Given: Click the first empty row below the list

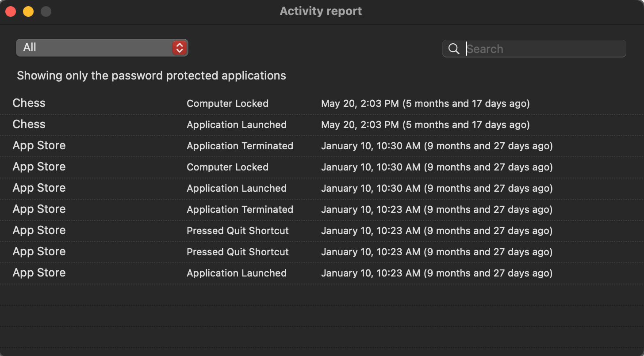Looking at the screenshot, I should [x=322, y=294].
